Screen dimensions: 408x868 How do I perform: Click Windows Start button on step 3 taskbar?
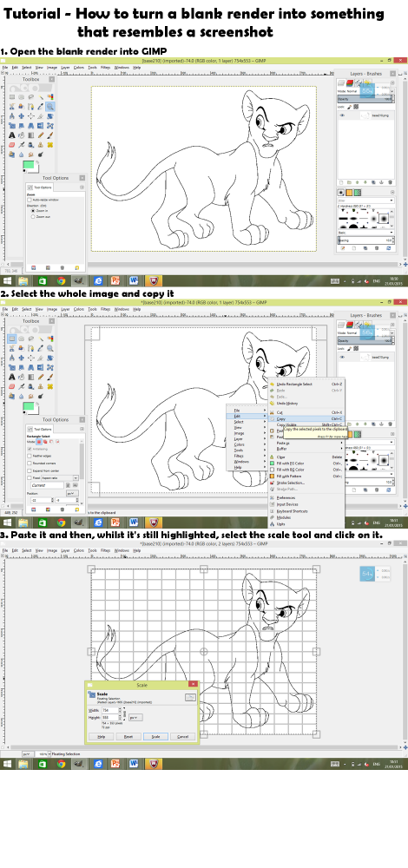pos(7,763)
